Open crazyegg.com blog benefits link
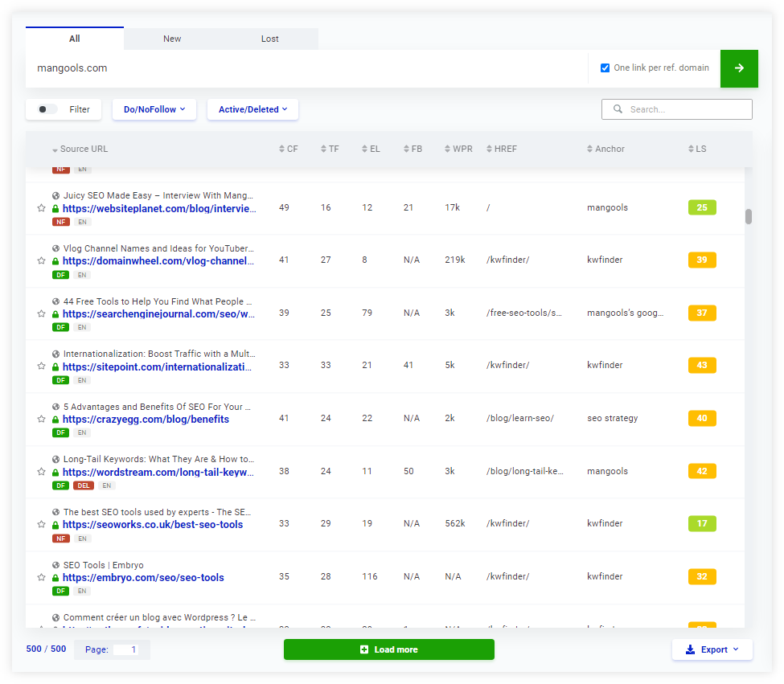 (x=146, y=420)
